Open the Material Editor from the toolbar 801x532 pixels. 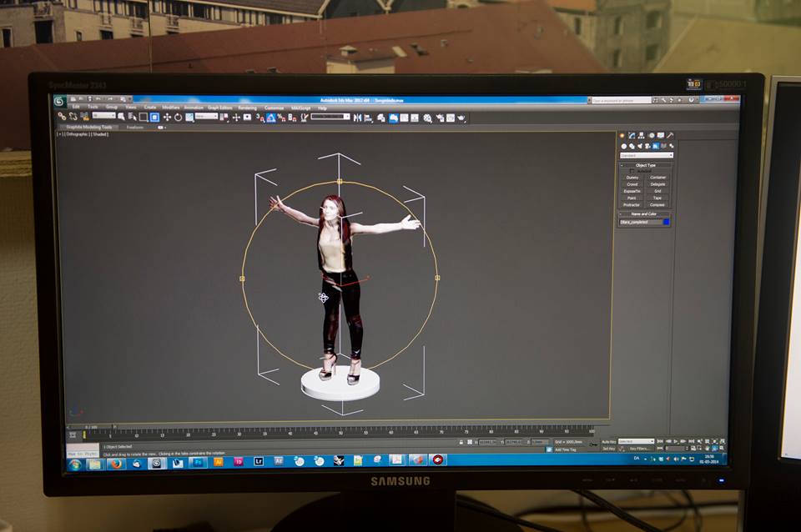pyautogui.click(x=427, y=118)
